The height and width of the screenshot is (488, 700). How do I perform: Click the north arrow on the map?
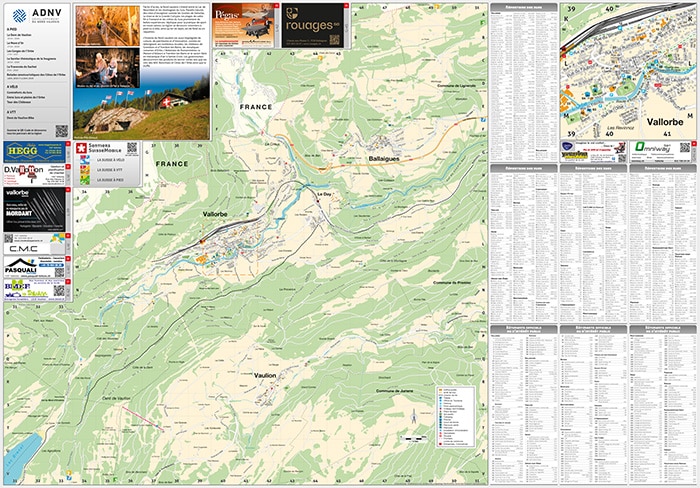pos(414,417)
